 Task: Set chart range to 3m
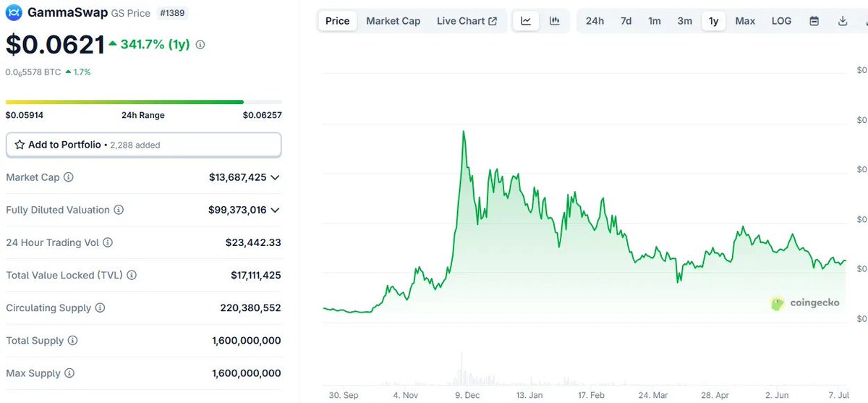(x=684, y=21)
